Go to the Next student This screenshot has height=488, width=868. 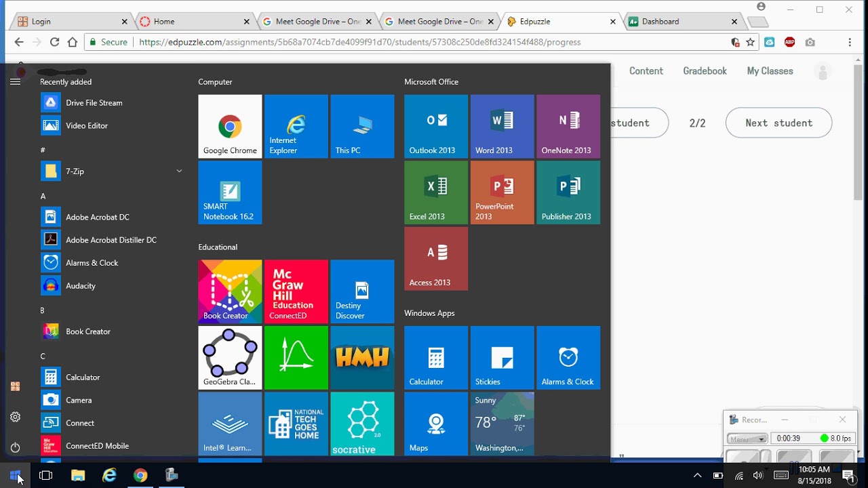778,123
